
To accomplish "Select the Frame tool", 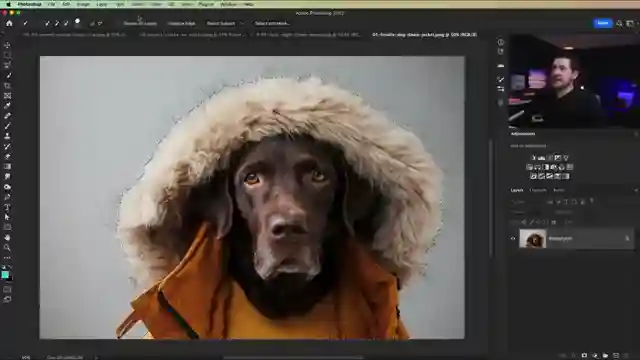I will pyautogui.click(x=7, y=96).
